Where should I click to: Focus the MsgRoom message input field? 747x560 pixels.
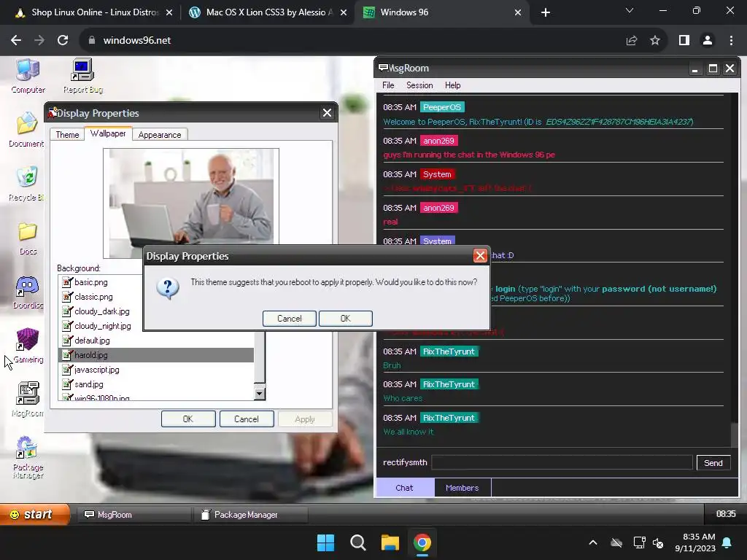coord(562,462)
